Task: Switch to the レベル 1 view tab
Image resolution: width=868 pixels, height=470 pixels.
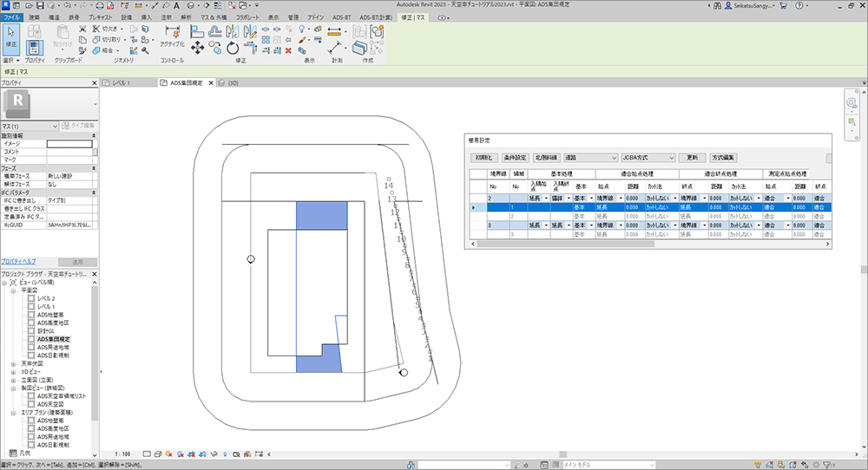Action: (120, 82)
